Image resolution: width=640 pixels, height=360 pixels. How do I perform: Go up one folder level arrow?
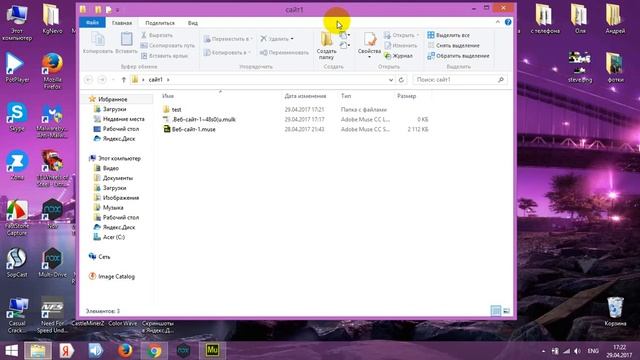point(124,80)
